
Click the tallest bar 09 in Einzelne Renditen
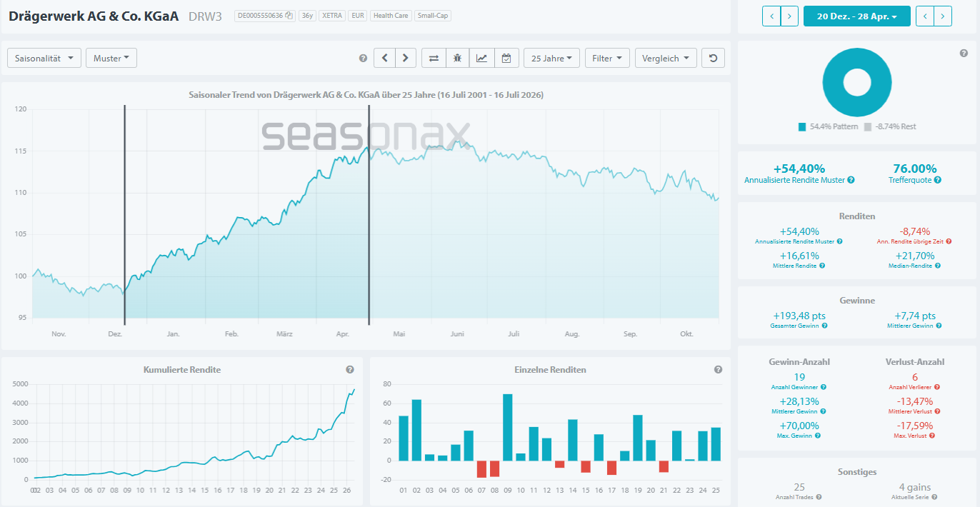click(508, 427)
